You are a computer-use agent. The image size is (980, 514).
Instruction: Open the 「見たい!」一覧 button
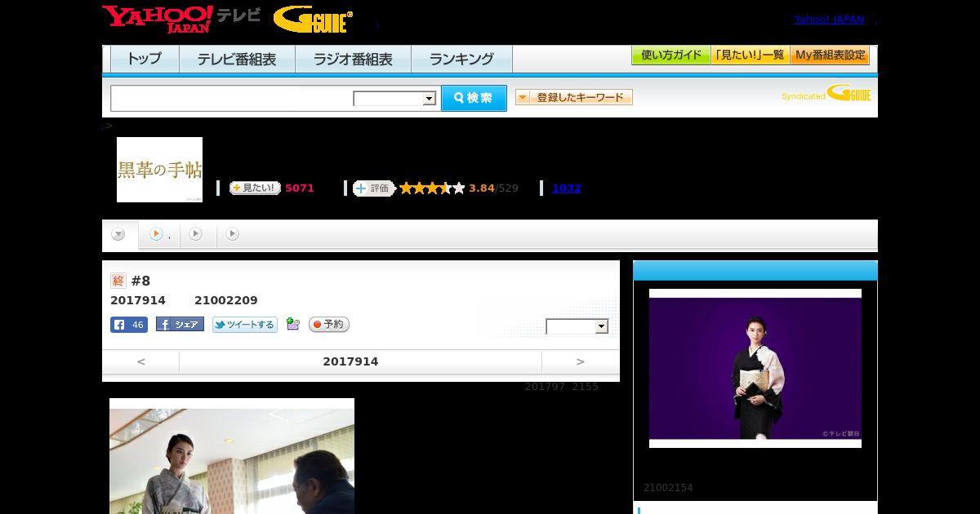750,55
